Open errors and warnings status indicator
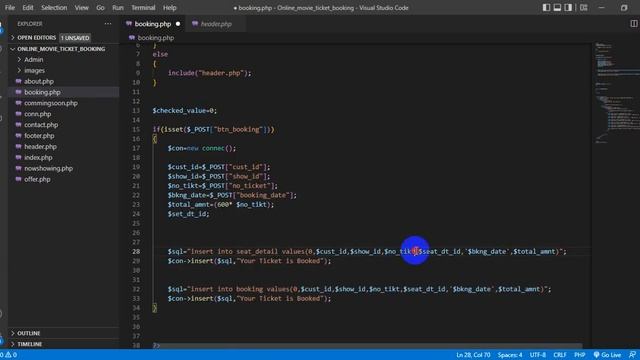The width and height of the screenshot is (640, 360). click(9, 355)
